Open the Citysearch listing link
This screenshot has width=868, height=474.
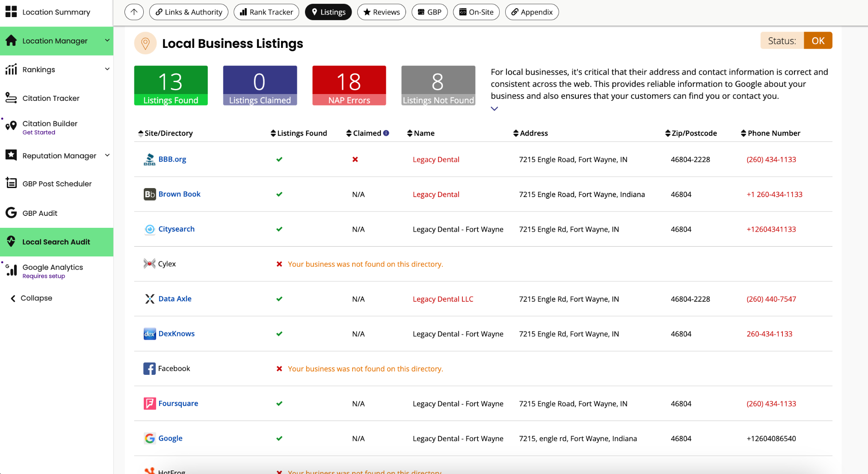tap(176, 229)
